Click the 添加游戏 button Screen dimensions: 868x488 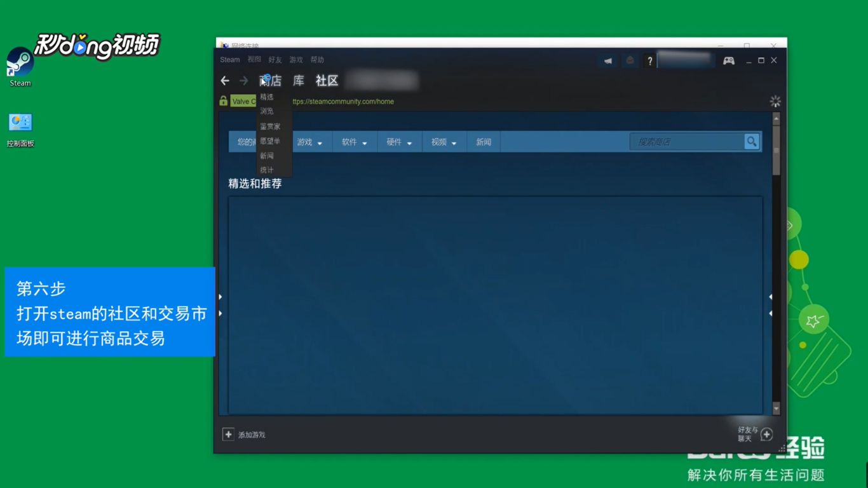click(244, 435)
